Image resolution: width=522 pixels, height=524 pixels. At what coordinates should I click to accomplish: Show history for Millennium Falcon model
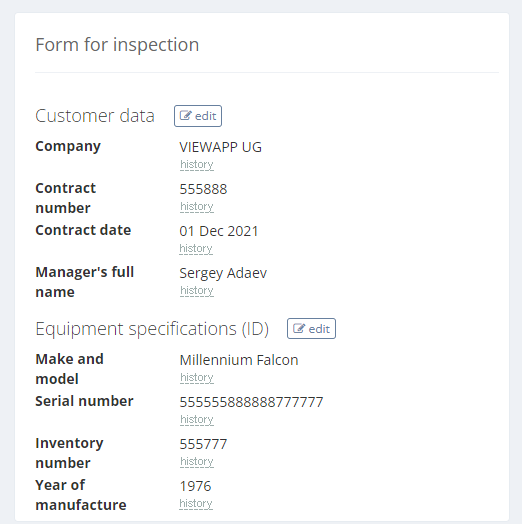197,378
